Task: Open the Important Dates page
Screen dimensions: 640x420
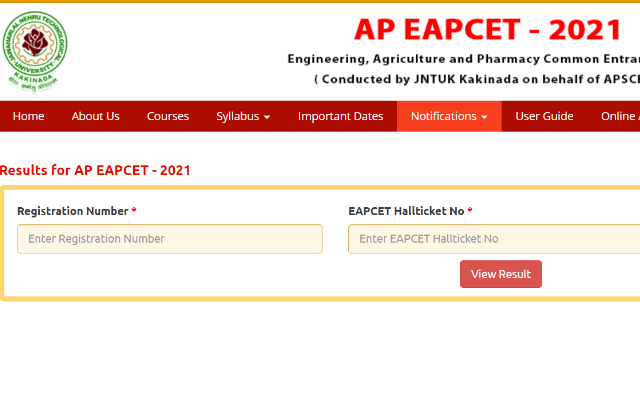Action: tap(340, 116)
